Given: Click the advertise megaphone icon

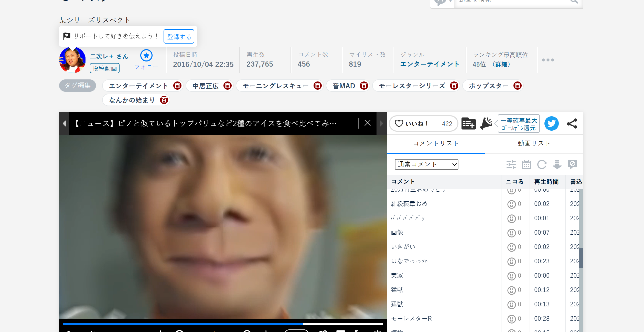Looking at the screenshot, I should 486,123.
